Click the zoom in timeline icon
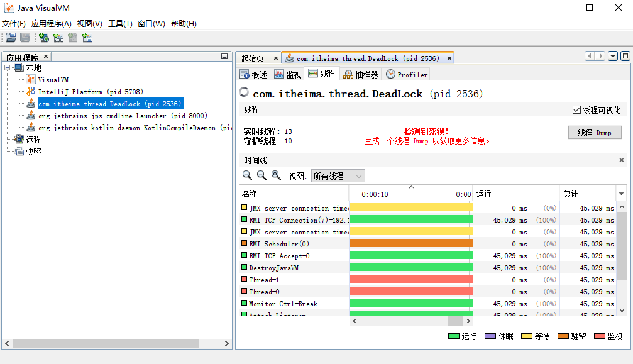Viewport: 633px width, 364px height. pyautogui.click(x=247, y=175)
